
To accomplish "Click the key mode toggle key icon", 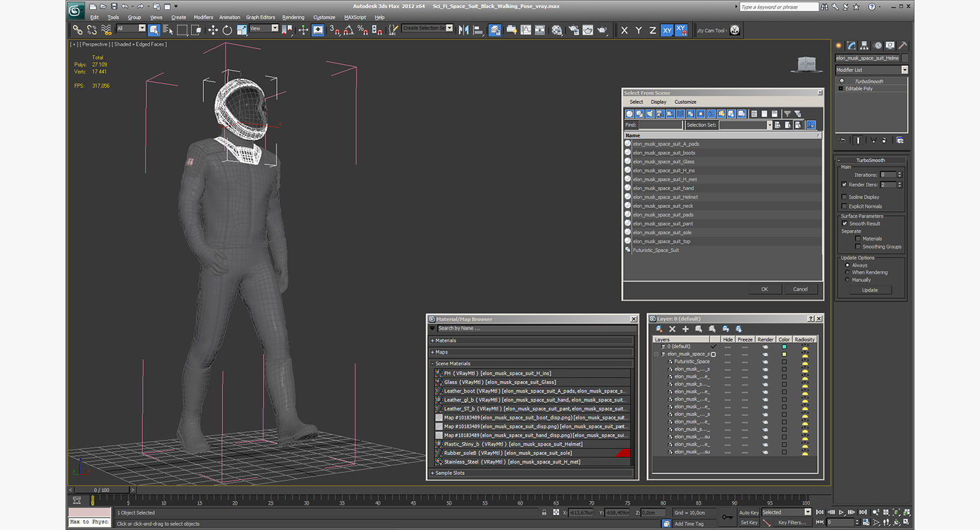I will click(728, 517).
